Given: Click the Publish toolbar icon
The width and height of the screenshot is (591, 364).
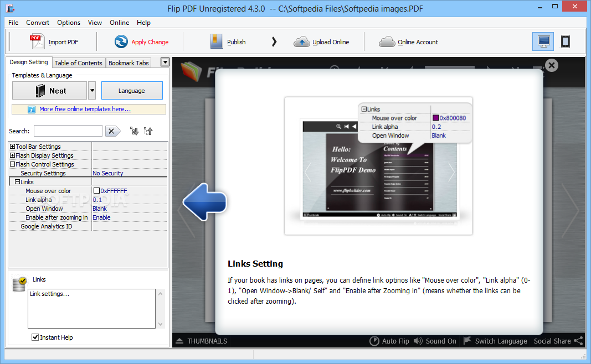Looking at the screenshot, I should tap(217, 41).
